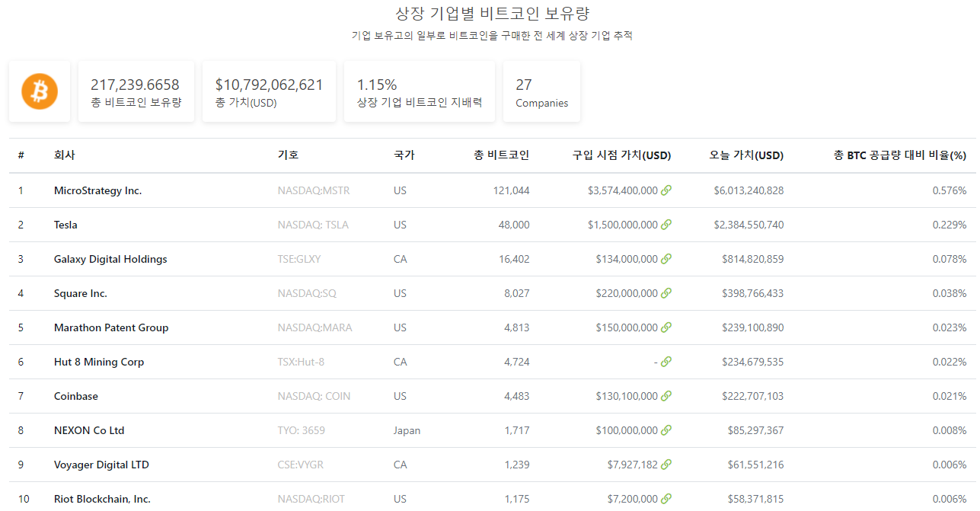The width and height of the screenshot is (980, 511).
Task: Click the Japan country cell
Action: click(407, 430)
